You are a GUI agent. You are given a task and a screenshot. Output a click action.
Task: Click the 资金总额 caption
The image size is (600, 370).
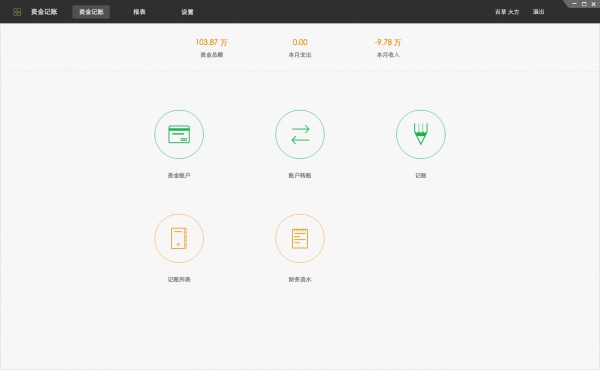tap(212, 55)
